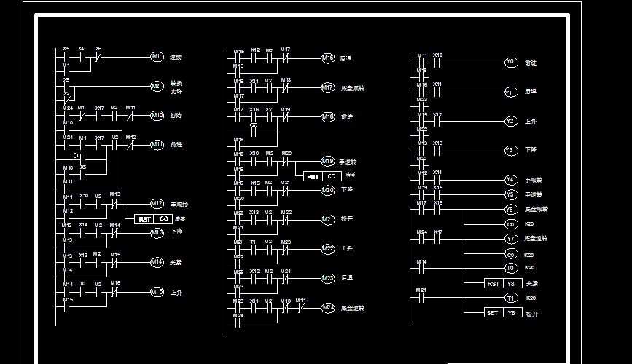The image size is (632, 364).
Task: Select the Y5 output coil
Action: click(x=511, y=195)
